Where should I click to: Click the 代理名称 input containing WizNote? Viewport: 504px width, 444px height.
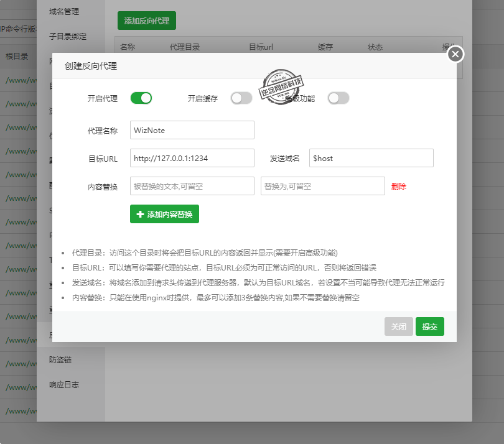tap(192, 130)
